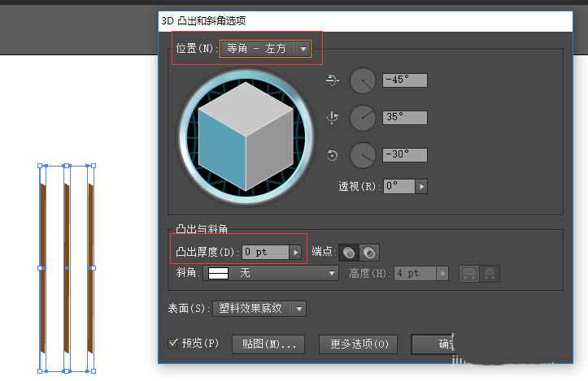This screenshot has width=588, height=381.
Task: Open the 凸出厚度 depth slider arrow
Action: point(295,252)
